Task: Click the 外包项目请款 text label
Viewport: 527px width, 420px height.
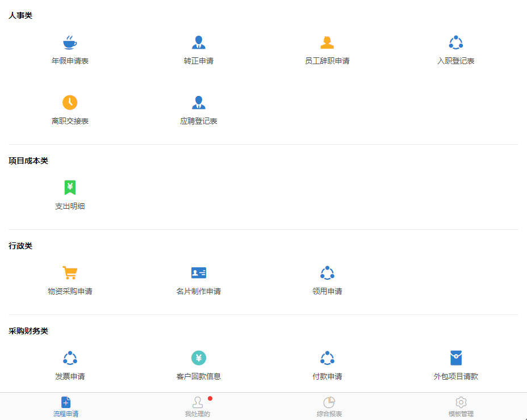Action: (455, 376)
